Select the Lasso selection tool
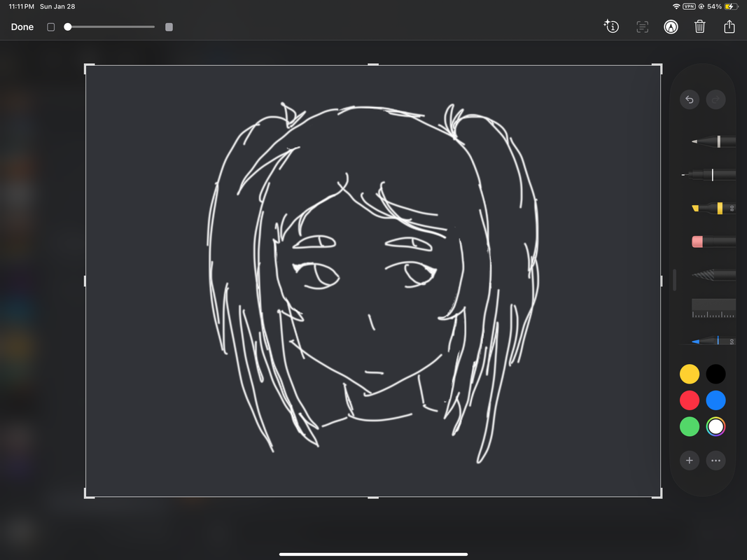The width and height of the screenshot is (747, 560). pyautogui.click(x=713, y=275)
